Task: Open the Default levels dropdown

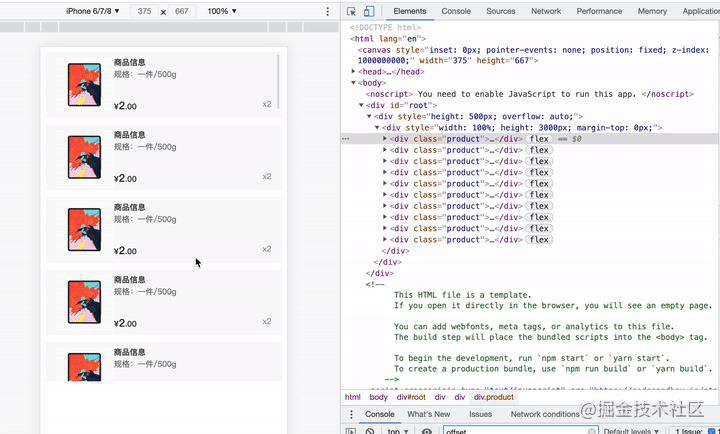Action: [x=631, y=431]
